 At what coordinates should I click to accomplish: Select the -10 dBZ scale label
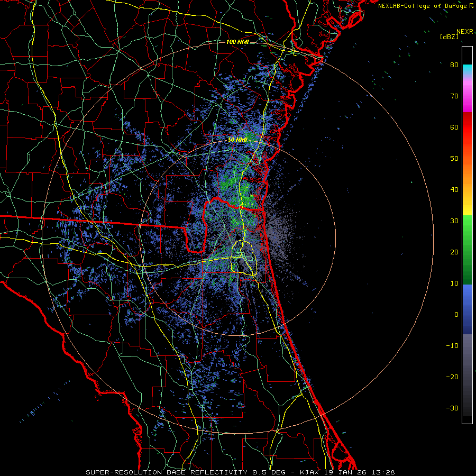pyautogui.click(x=452, y=346)
